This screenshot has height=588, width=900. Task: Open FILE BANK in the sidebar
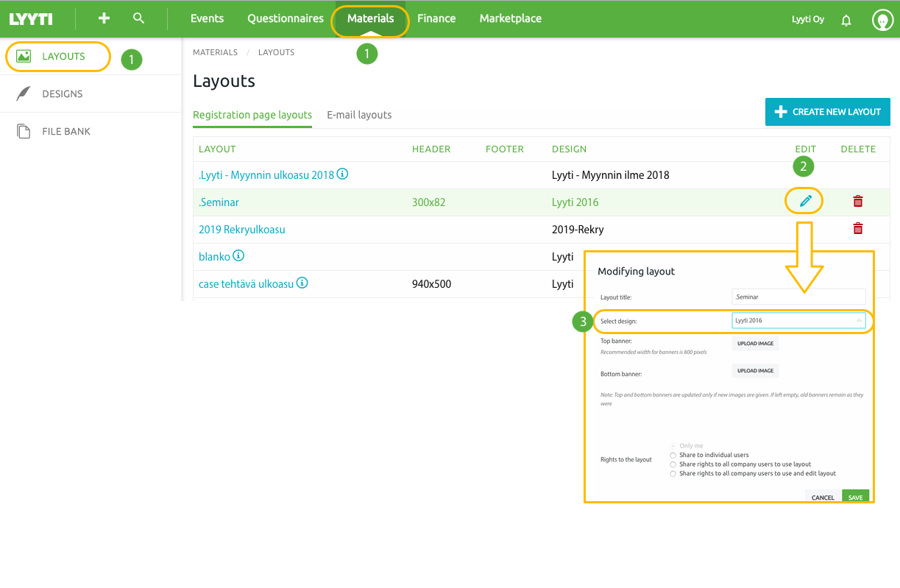pyautogui.click(x=66, y=131)
